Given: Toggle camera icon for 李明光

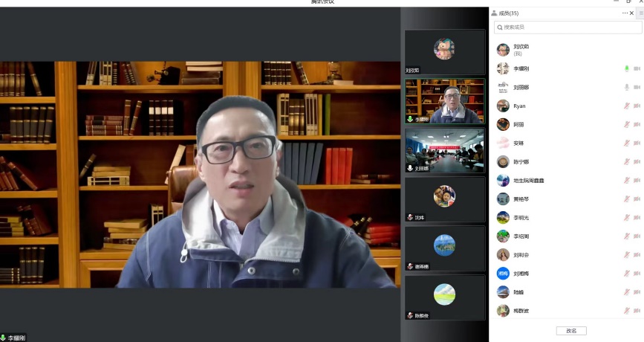Looking at the screenshot, I should tap(637, 218).
